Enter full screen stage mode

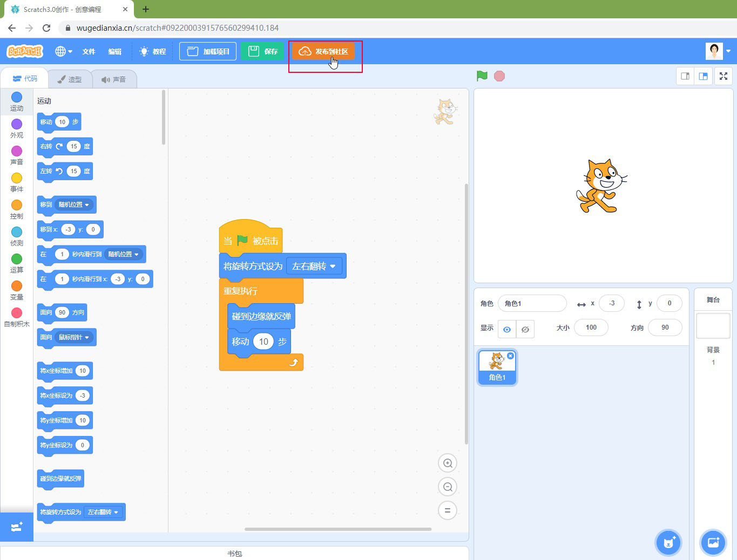(724, 76)
